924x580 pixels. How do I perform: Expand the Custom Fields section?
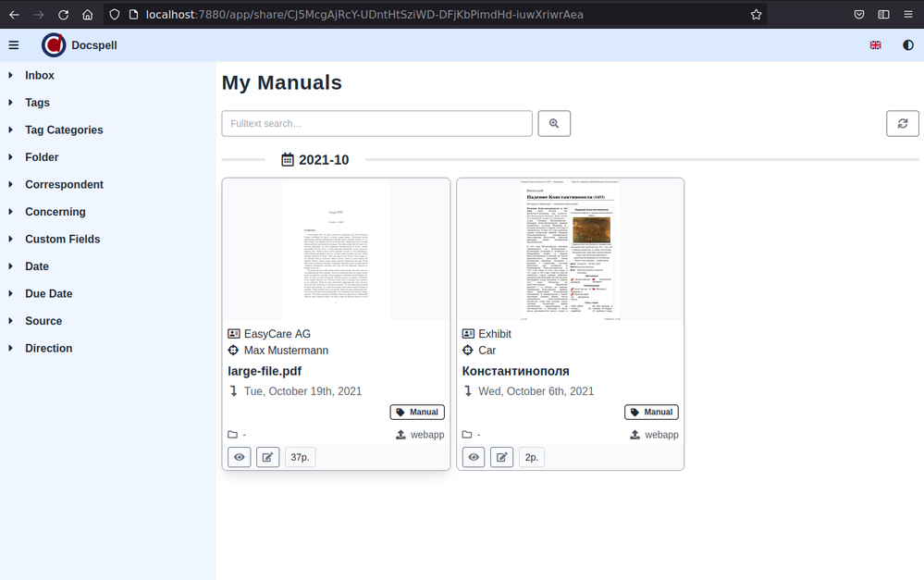[62, 240]
